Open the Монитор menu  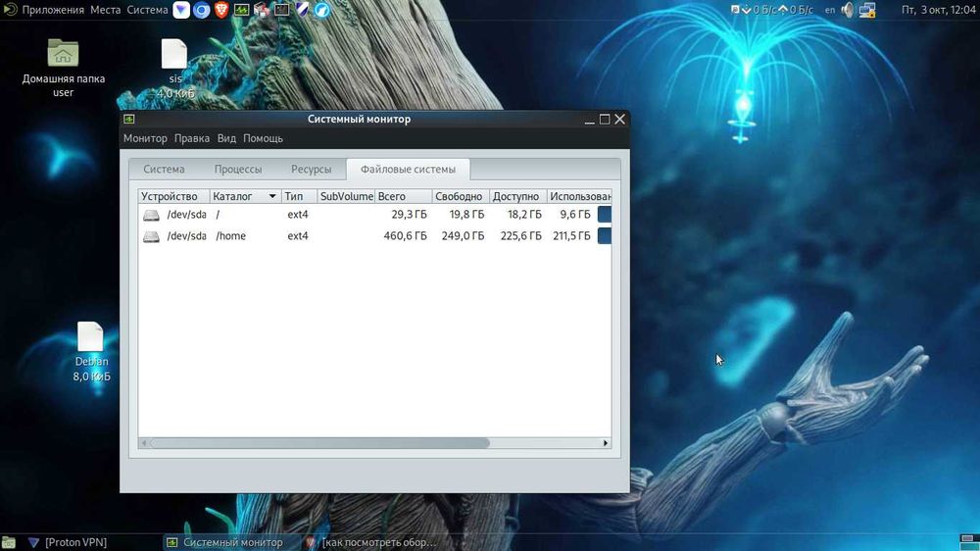145,138
